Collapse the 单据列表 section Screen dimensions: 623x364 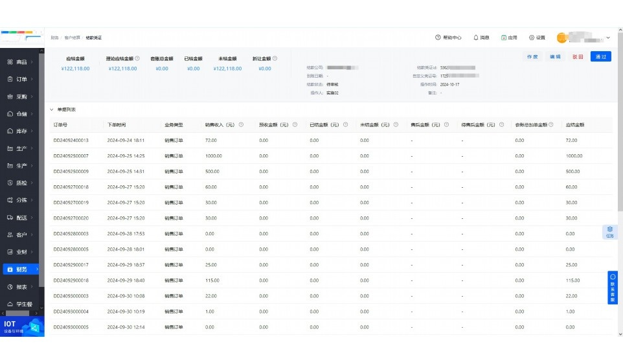[52, 109]
